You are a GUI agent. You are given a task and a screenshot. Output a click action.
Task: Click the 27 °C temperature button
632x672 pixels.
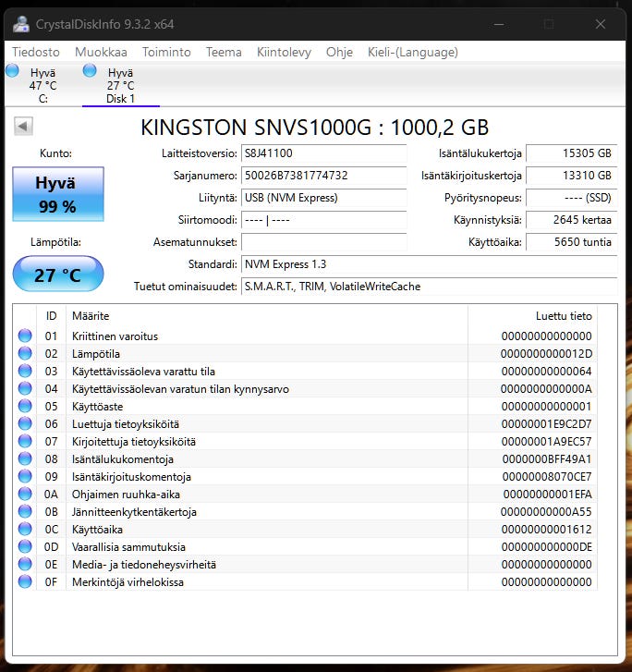58,275
